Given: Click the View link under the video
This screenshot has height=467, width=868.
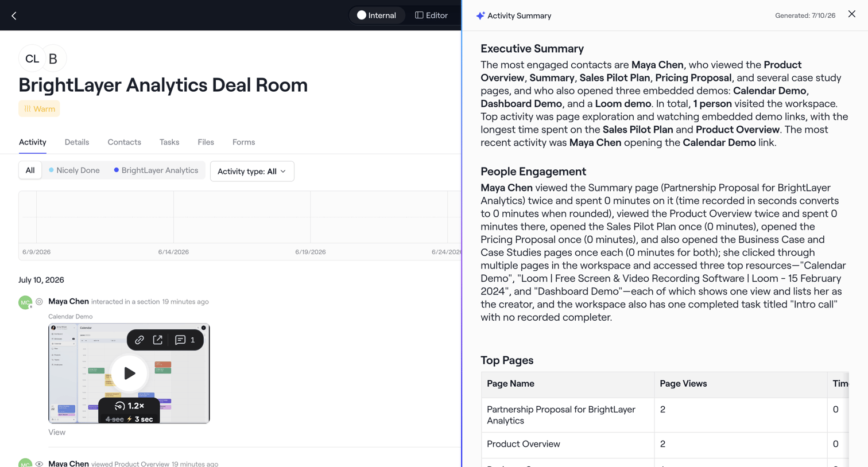Looking at the screenshot, I should click(57, 433).
